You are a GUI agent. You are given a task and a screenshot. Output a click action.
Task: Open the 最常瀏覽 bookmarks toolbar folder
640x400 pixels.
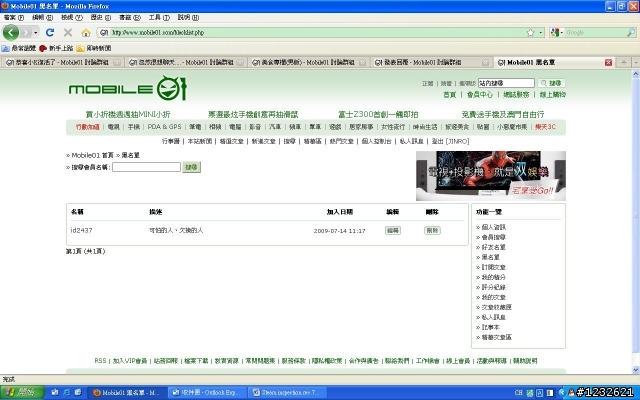tap(19, 48)
